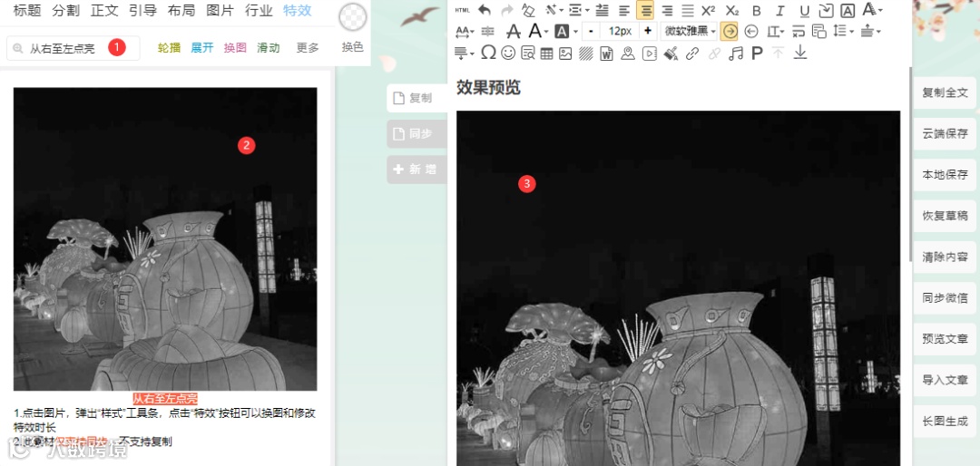The width and height of the screenshot is (980, 466).
Task: Open the 微软雅黑 font family dropdown
Action: point(690,31)
